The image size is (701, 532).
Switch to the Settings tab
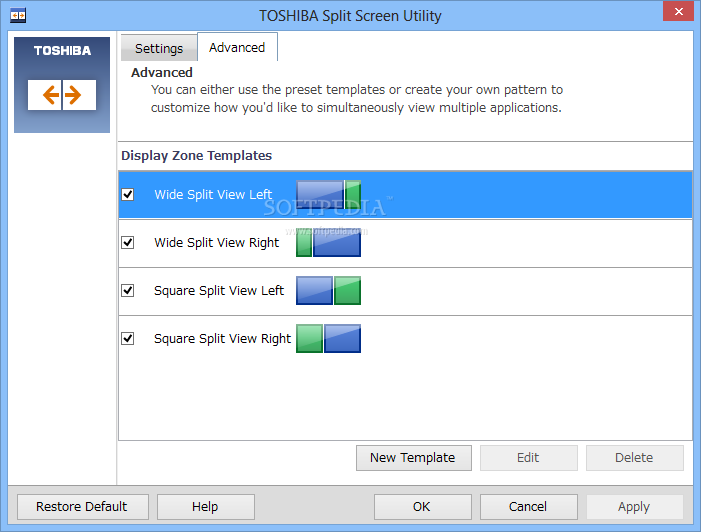click(x=159, y=48)
